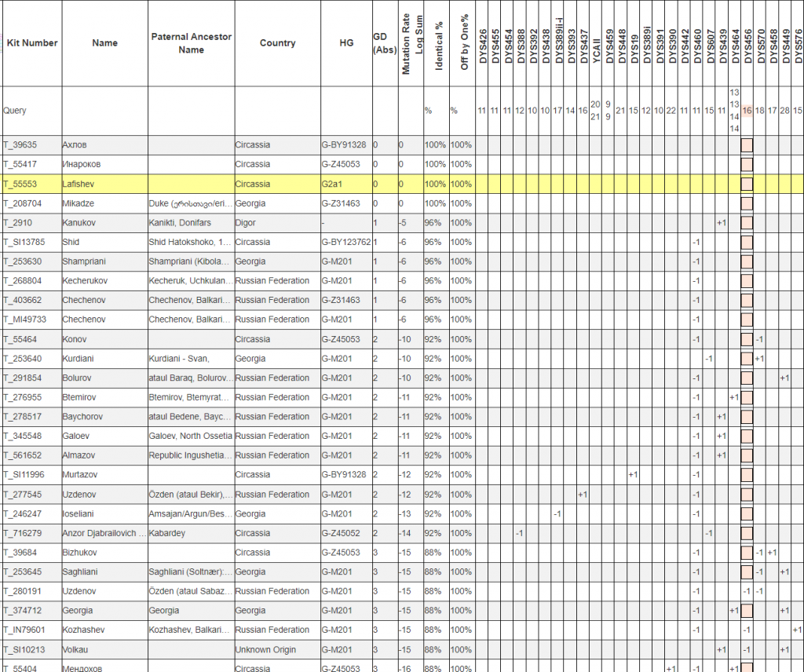Screen dimensions: 804x672
Task: Click the Digor country cell
Action: coord(245,223)
